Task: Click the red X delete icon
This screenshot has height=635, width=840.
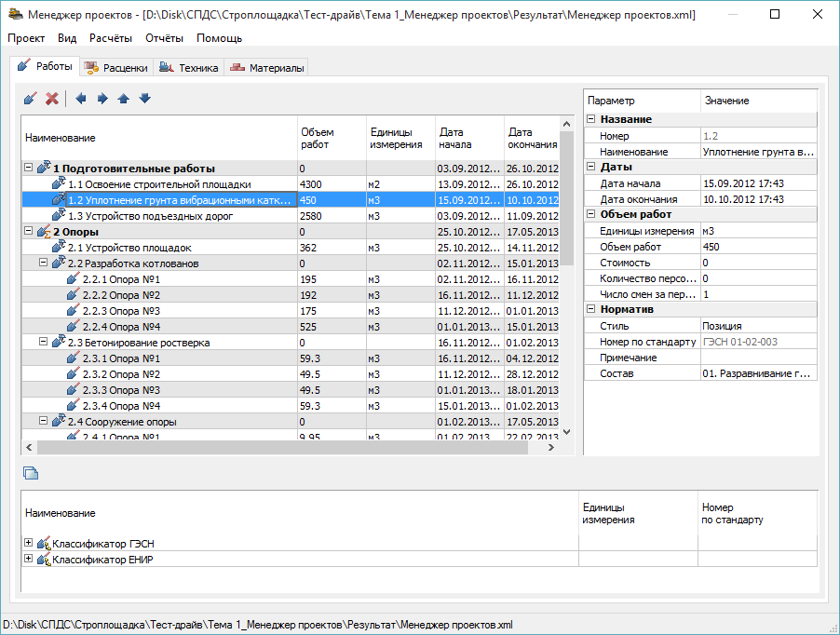Action: [52, 99]
